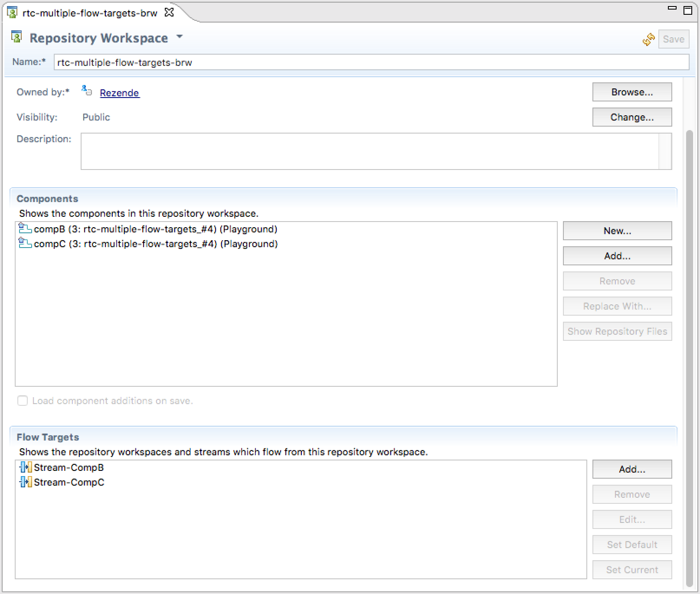Click Browse to change the owner

pyautogui.click(x=632, y=92)
